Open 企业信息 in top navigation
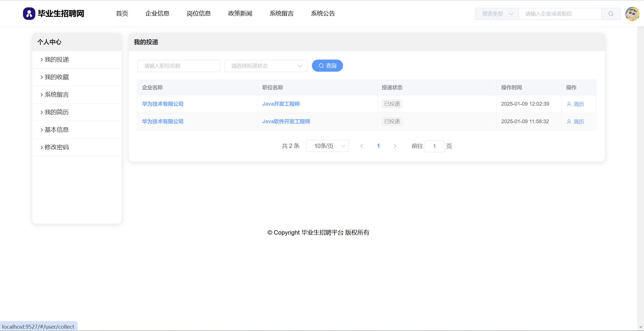Viewport: 644px width, 331px height. click(157, 14)
